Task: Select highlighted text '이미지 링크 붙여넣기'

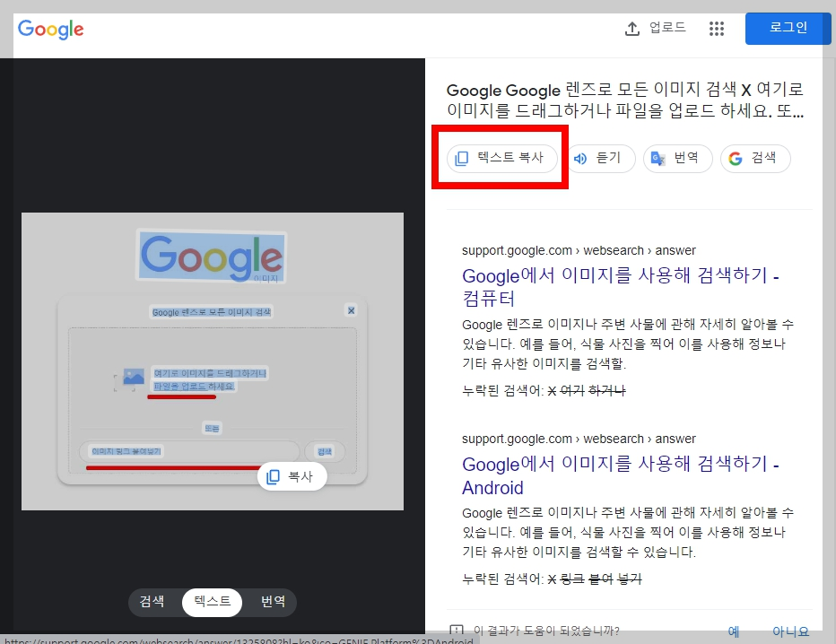Action: (x=126, y=451)
